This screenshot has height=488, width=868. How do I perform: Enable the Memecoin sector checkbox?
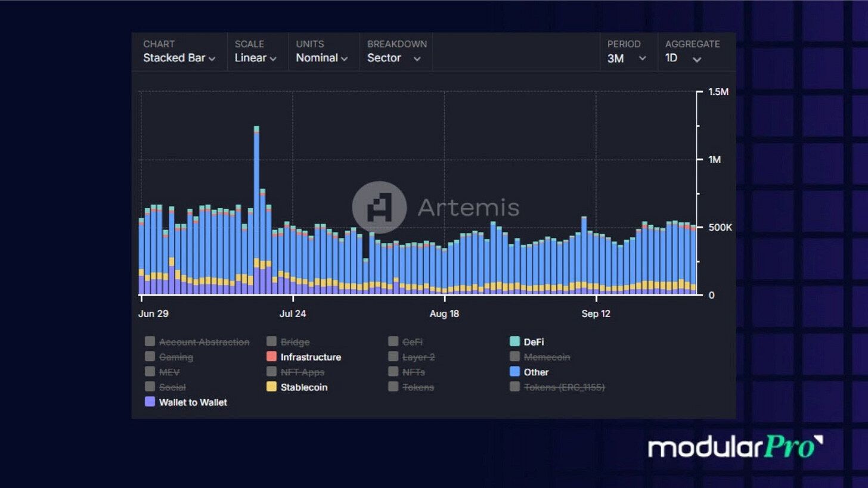pos(514,357)
